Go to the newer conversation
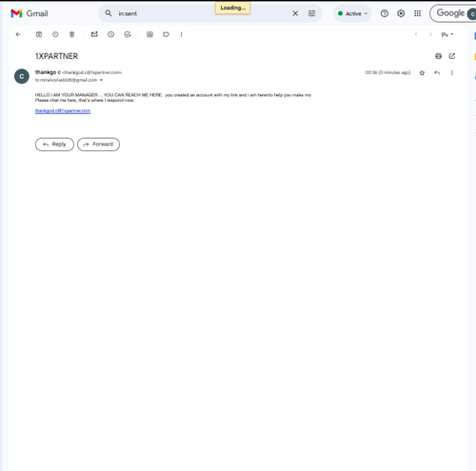 click(416, 34)
